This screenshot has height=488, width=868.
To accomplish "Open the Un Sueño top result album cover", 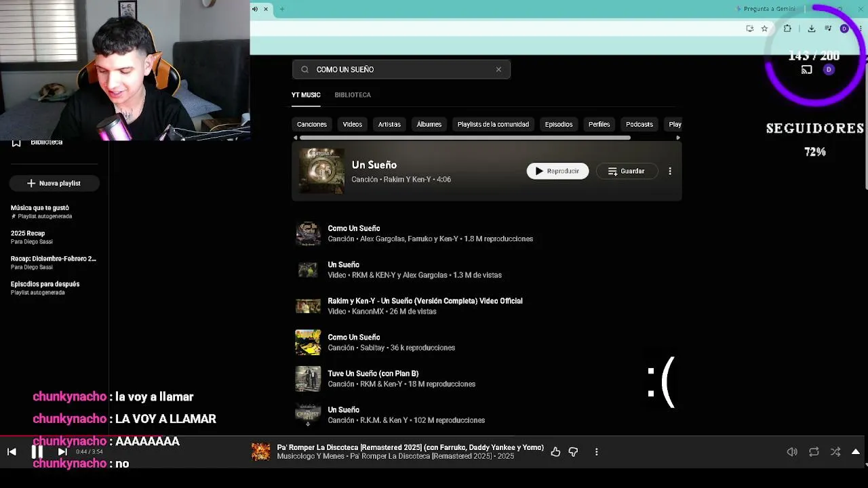I will click(x=321, y=171).
